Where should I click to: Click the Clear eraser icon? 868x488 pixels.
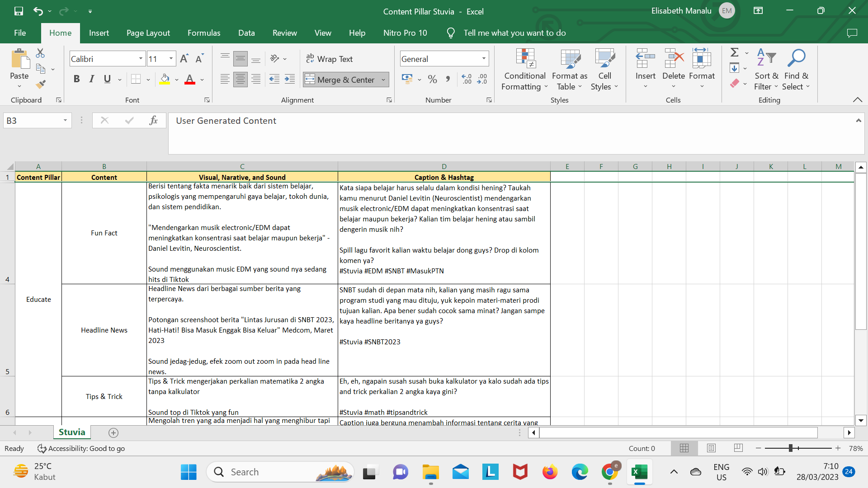click(x=735, y=84)
